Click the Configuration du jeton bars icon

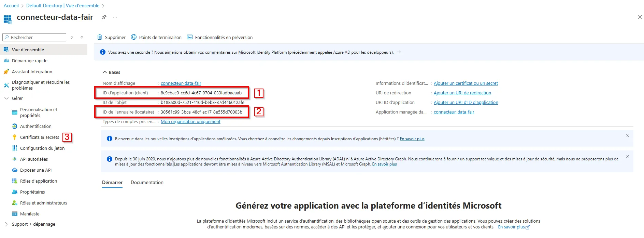point(14,148)
